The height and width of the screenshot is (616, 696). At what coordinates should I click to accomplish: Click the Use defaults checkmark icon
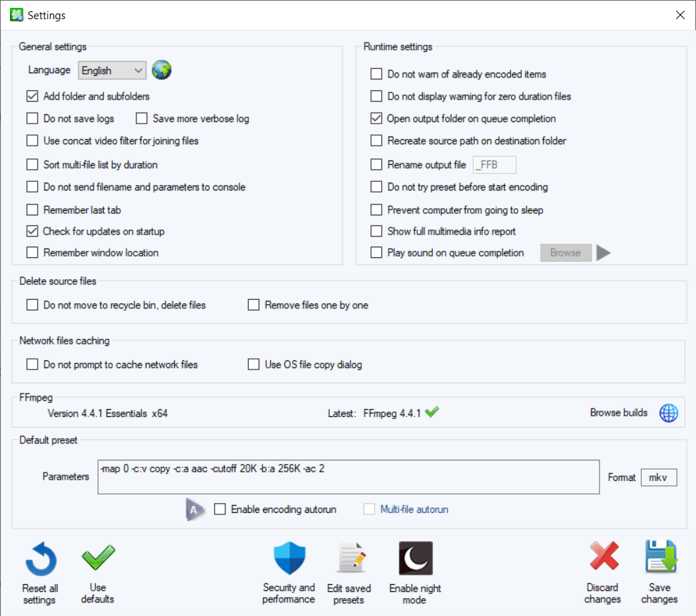tap(98, 558)
